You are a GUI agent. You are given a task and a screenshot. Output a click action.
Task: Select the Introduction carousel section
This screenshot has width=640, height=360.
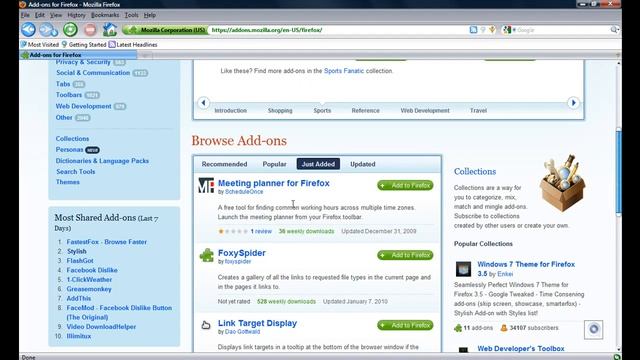coord(231,111)
